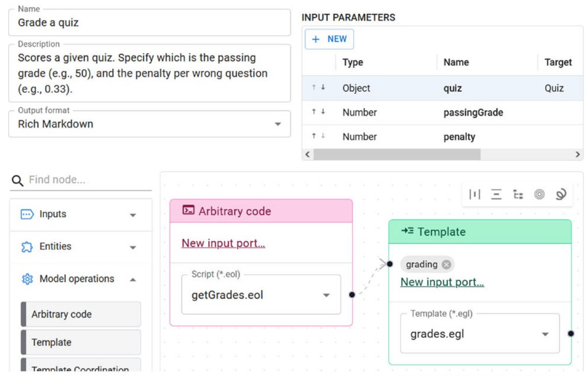Click the parameters table horizontal scrollbar
Image resolution: width=588 pixels, height=378 pixels.
[397, 154]
